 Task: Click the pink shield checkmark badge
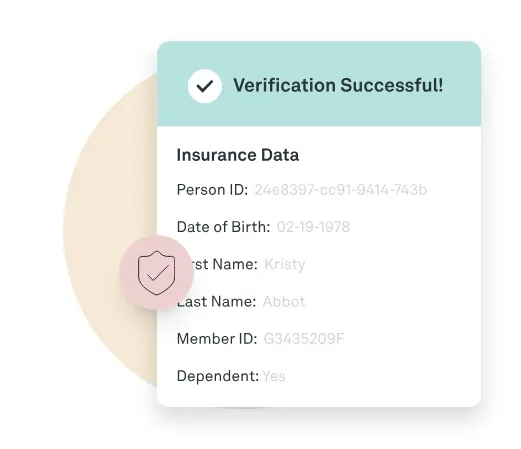click(156, 273)
